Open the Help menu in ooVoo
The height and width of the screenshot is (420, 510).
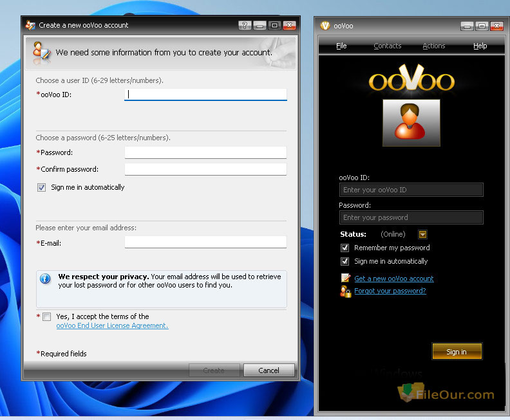(480, 46)
